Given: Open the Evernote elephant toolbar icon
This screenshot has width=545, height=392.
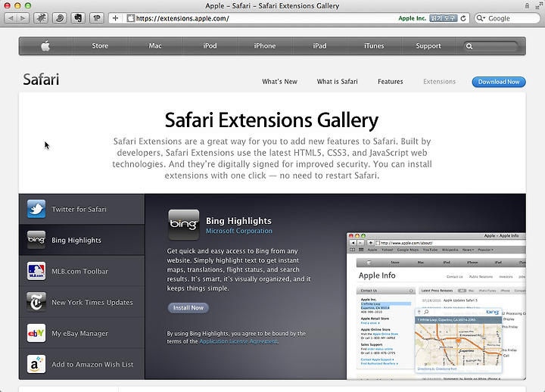Looking at the screenshot, I should [78, 18].
